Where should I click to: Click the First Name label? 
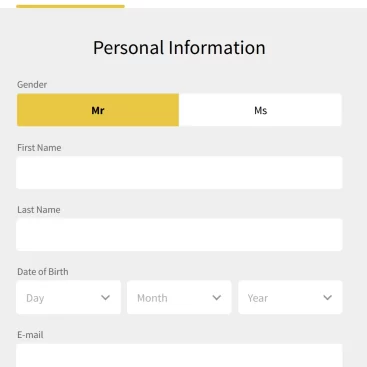39,148
